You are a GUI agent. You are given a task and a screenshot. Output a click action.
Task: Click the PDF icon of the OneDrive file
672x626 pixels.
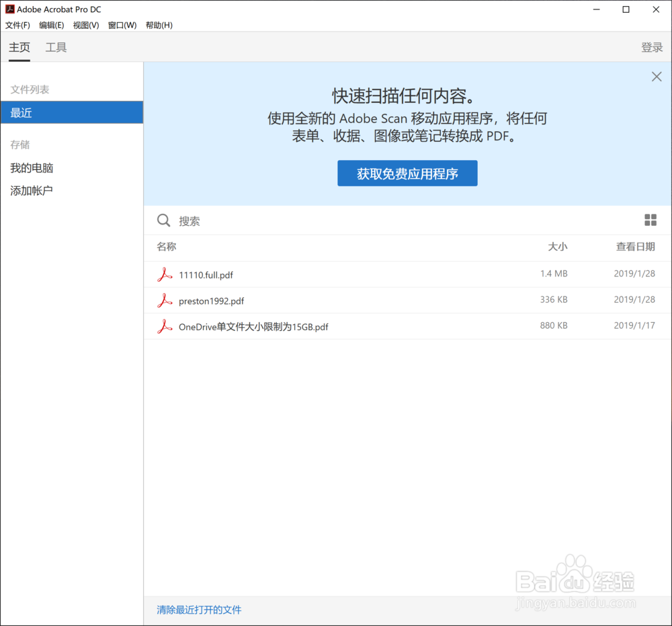point(165,326)
